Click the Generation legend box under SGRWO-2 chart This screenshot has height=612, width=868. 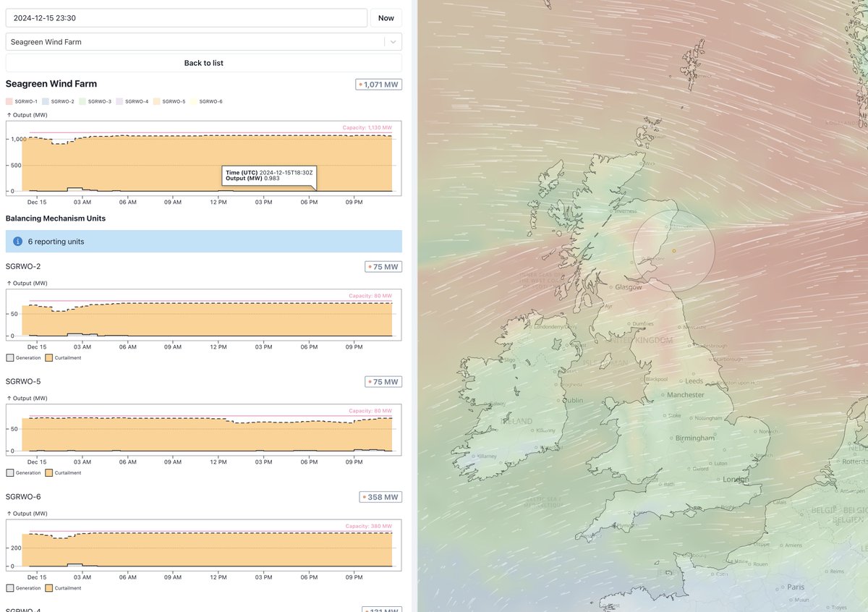9,357
